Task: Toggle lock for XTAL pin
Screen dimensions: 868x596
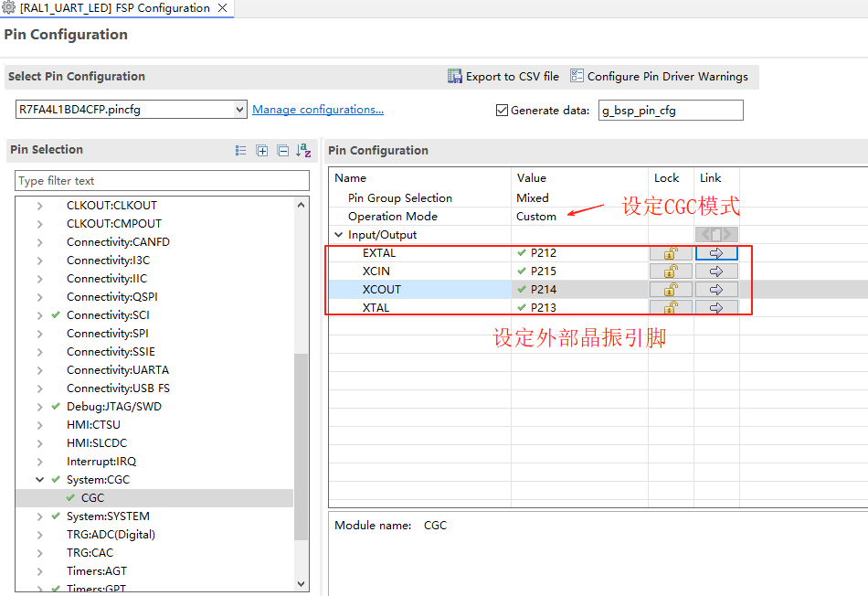Action: (x=671, y=307)
